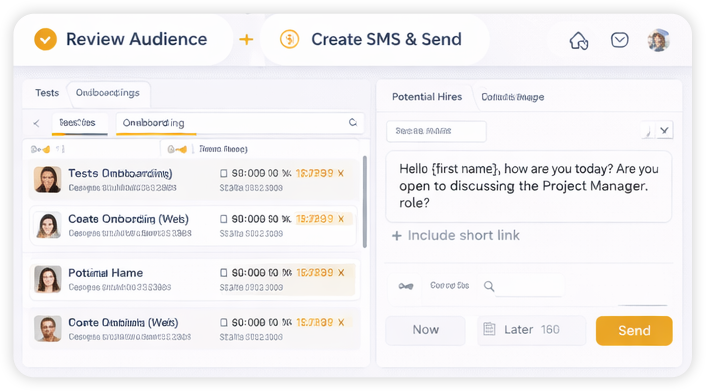Tick checkbox in Potimal Hame row
The width and height of the screenshot is (706, 391).
tap(223, 273)
